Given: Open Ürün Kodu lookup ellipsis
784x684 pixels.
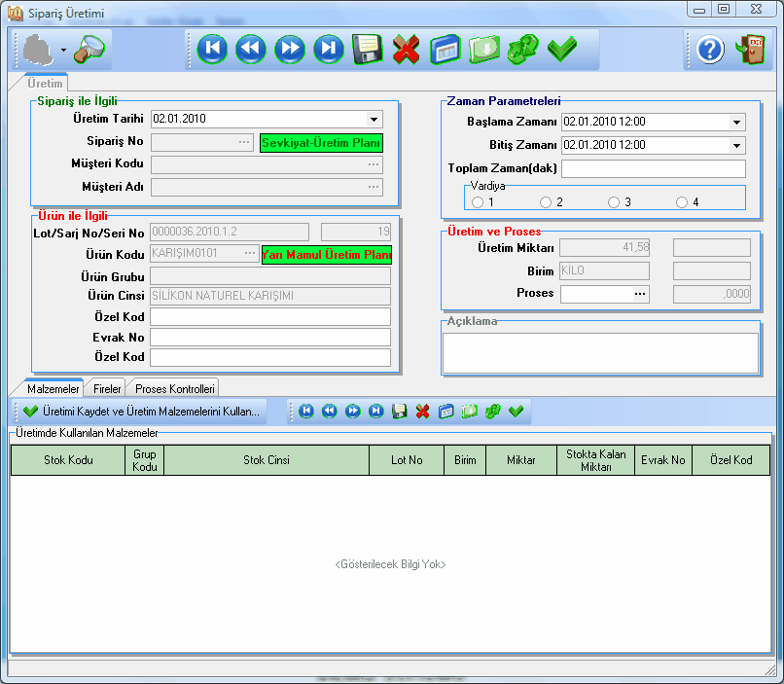Looking at the screenshot, I should point(250,253).
